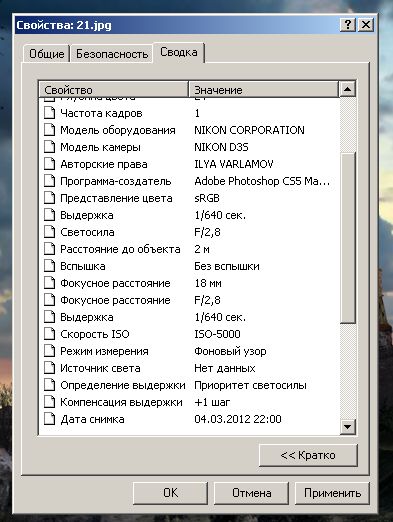Viewport: 393px width, 522px height.
Task: Click the icon next to Программа-создатель
Action: [x=49, y=181]
